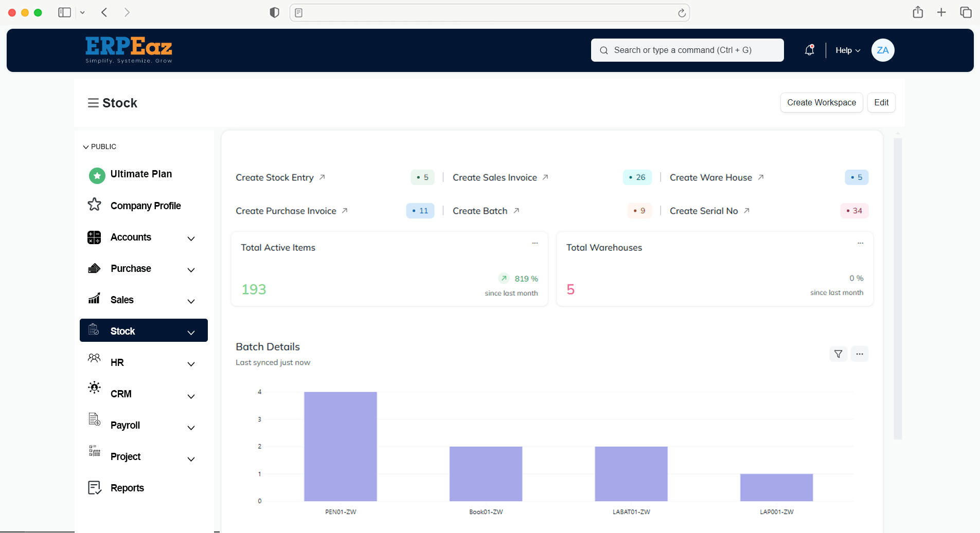Click the Total Active Items options ellipsis
This screenshot has height=533, width=980.
tap(535, 243)
